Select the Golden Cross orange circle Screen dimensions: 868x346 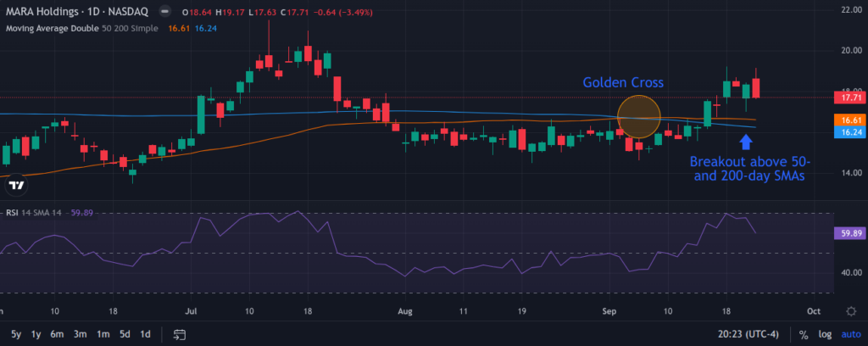(x=639, y=116)
